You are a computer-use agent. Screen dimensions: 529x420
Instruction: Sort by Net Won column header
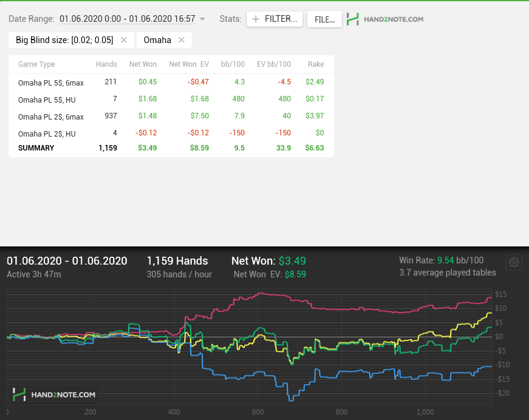tap(143, 64)
